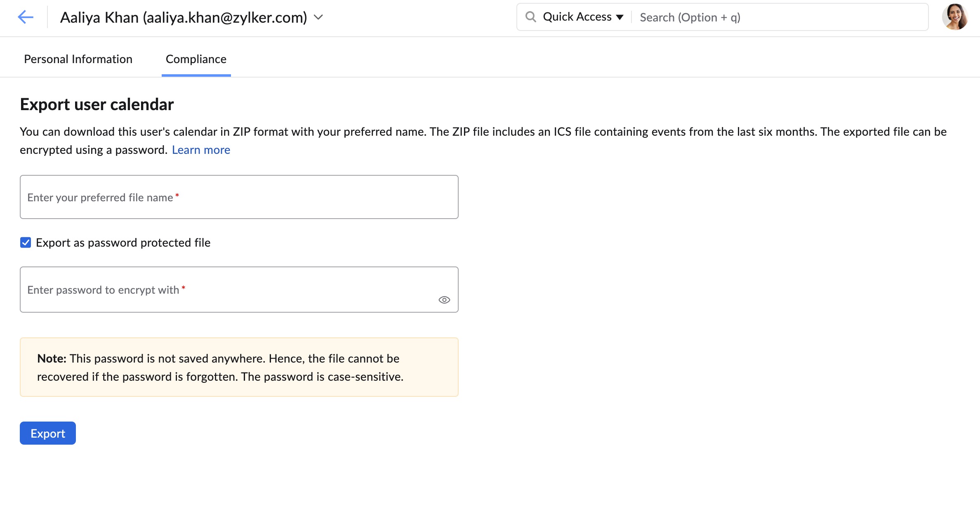
Task: Switch to the Personal Information tab
Action: pos(78,59)
